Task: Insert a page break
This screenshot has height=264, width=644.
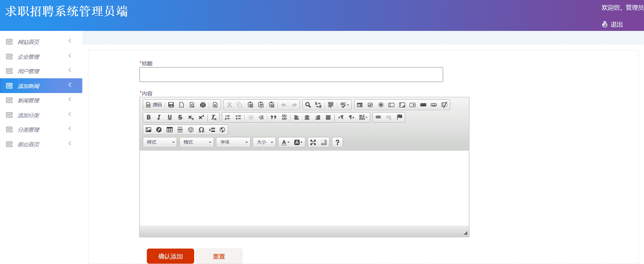Action: (x=212, y=130)
